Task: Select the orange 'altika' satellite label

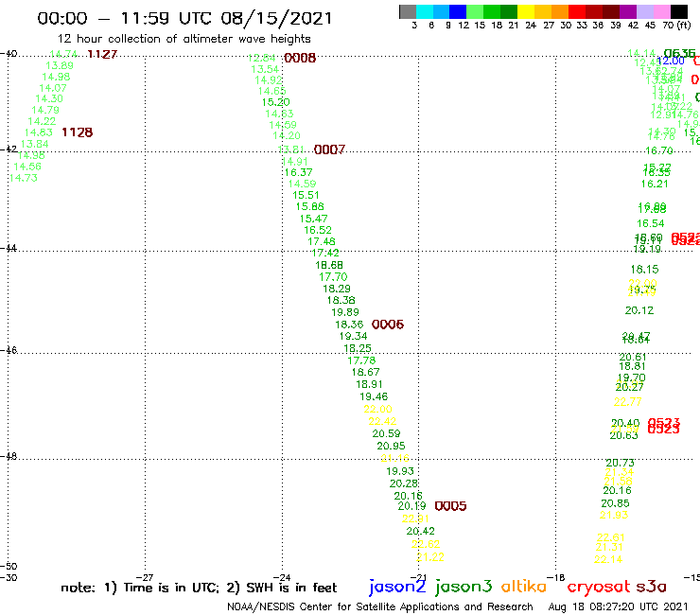Action: [523, 587]
